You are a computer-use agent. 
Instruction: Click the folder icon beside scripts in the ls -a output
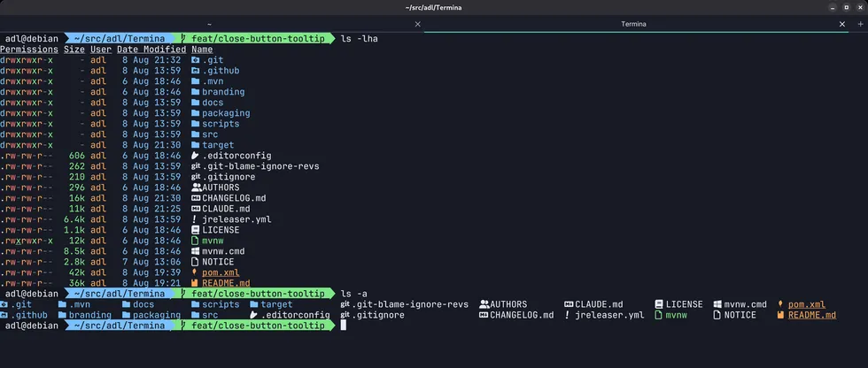[x=195, y=304]
